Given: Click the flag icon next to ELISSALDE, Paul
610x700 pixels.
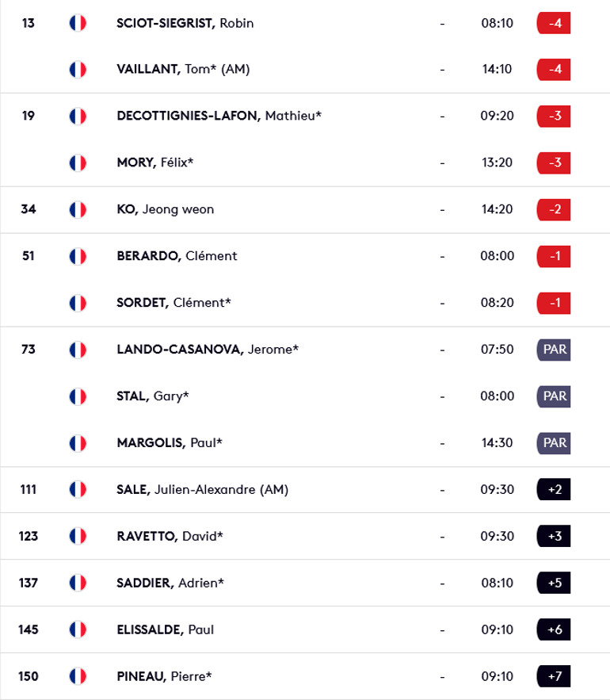Looking at the screenshot, I should 78,629.
